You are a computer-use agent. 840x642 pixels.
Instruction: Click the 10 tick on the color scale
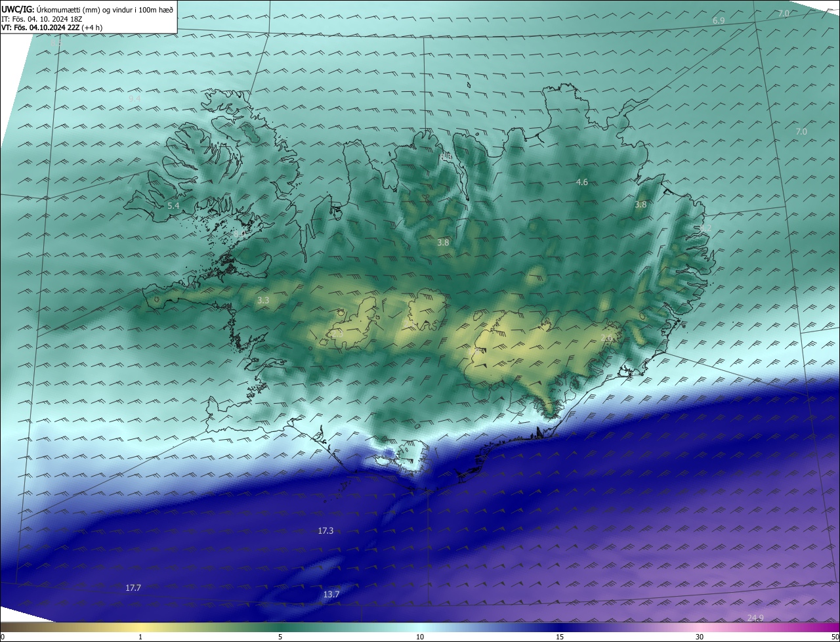pyautogui.click(x=420, y=637)
